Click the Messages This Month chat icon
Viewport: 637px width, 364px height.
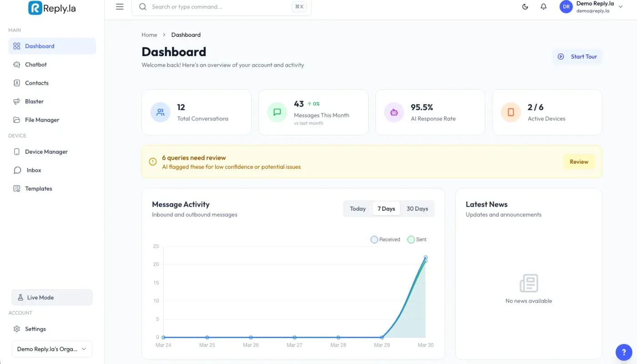tap(277, 112)
